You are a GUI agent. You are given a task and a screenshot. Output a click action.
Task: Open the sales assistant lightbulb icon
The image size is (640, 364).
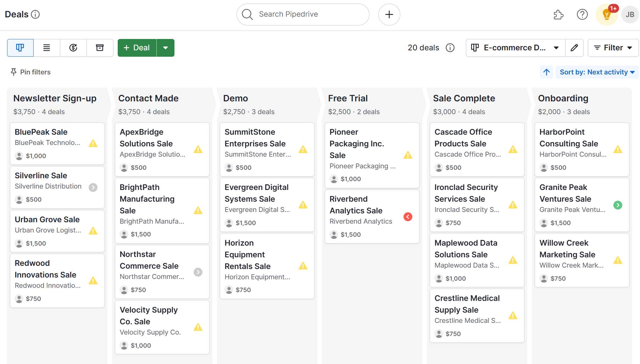607,15
